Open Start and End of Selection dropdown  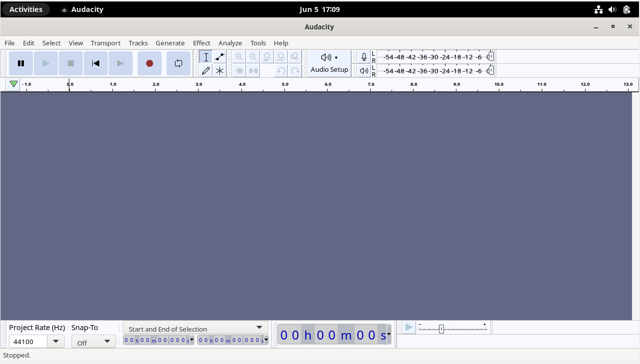click(x=196, y=328)
